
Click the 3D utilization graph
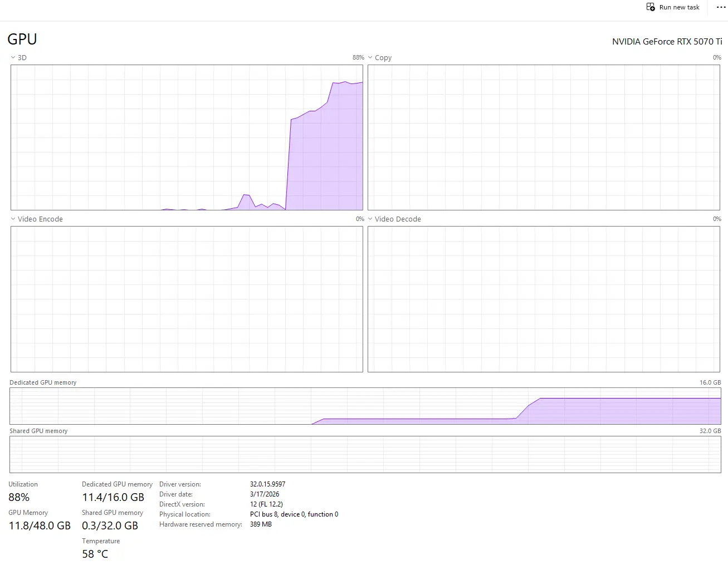click(187, 137)
